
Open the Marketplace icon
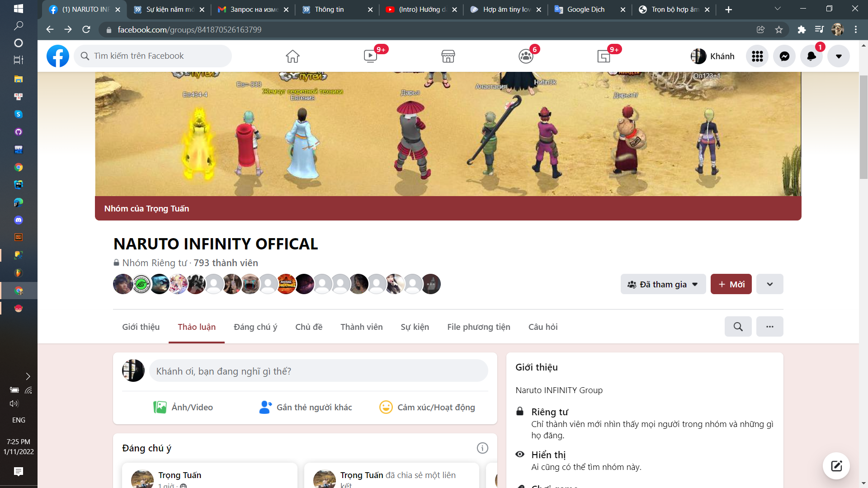pyautogui.click(x=448, y=56)
